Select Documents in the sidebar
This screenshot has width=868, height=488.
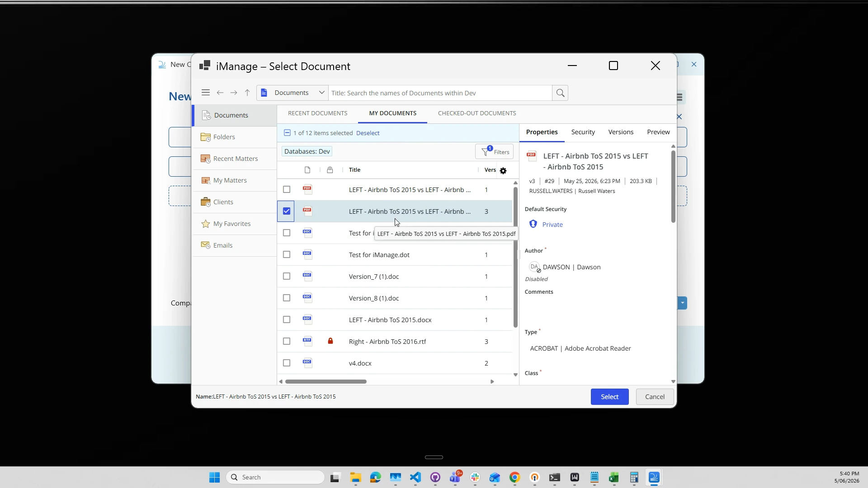(235, 115)
